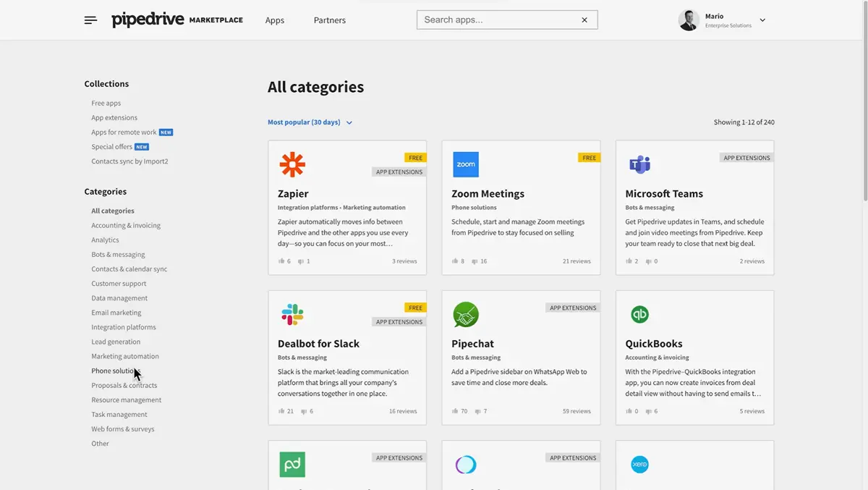Clear the search box with X icon
This screenshot has height=490, width=868.
point(584,20)
